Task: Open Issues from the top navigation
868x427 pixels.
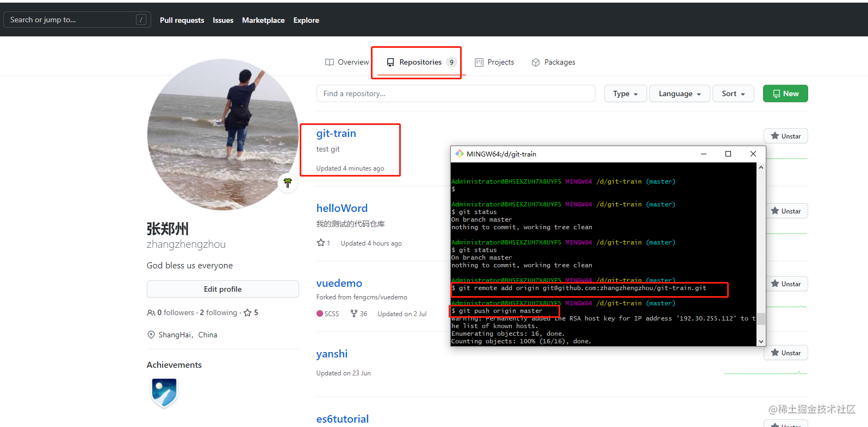Action: point(223,20)
